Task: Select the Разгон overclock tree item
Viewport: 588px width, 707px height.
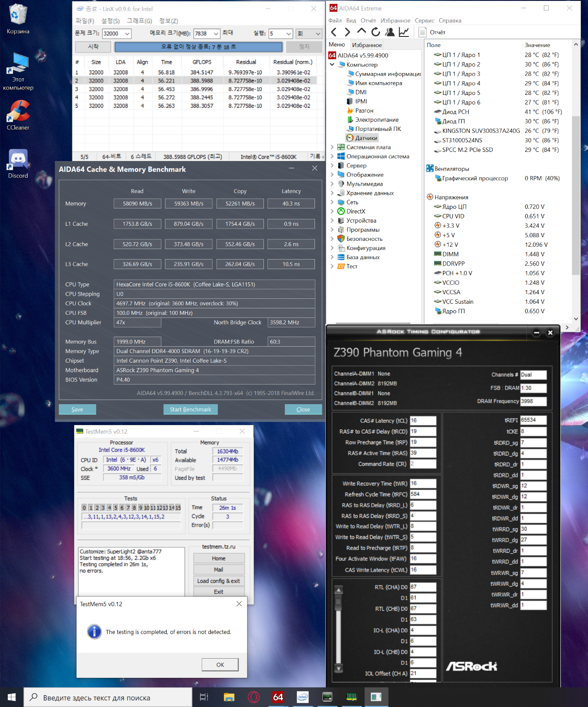Action: tap(360, 110)
